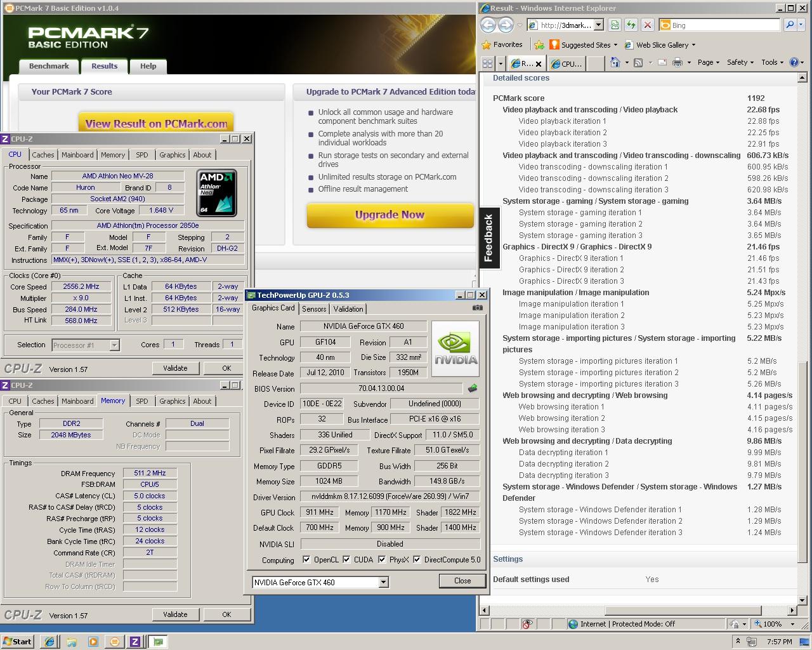Toggle CUDA checkbox in GPU-Z
The image size is (812, 650).
346,559
